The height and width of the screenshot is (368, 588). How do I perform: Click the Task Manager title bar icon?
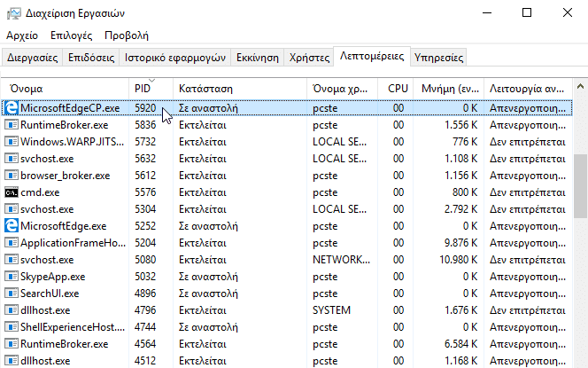(x=13, y=12)
